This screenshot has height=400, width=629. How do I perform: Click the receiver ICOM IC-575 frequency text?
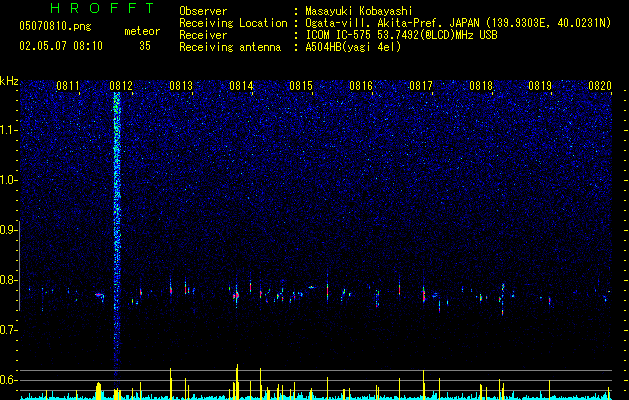pos(401,35)
